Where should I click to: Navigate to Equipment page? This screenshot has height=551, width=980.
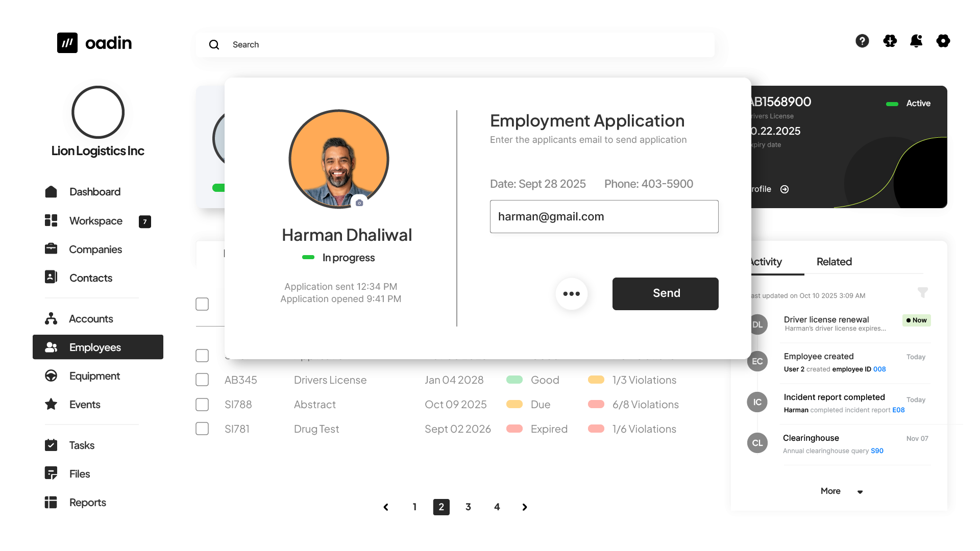[94, 376]
